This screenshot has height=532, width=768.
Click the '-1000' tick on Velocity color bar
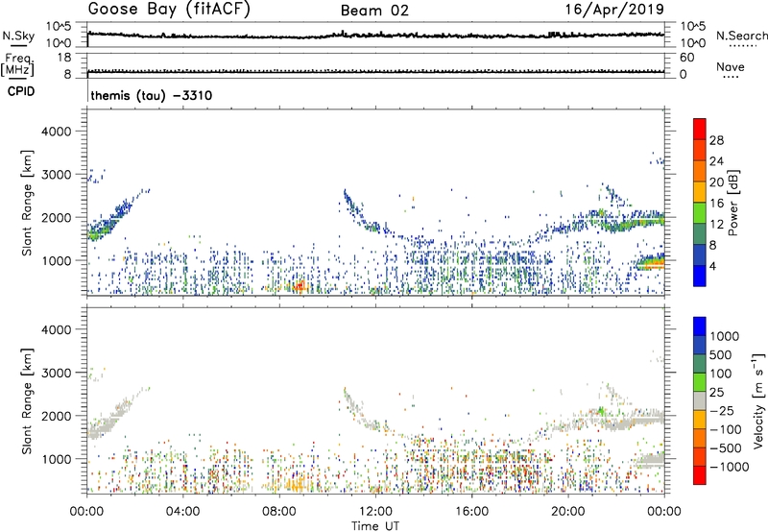(729, 467)
